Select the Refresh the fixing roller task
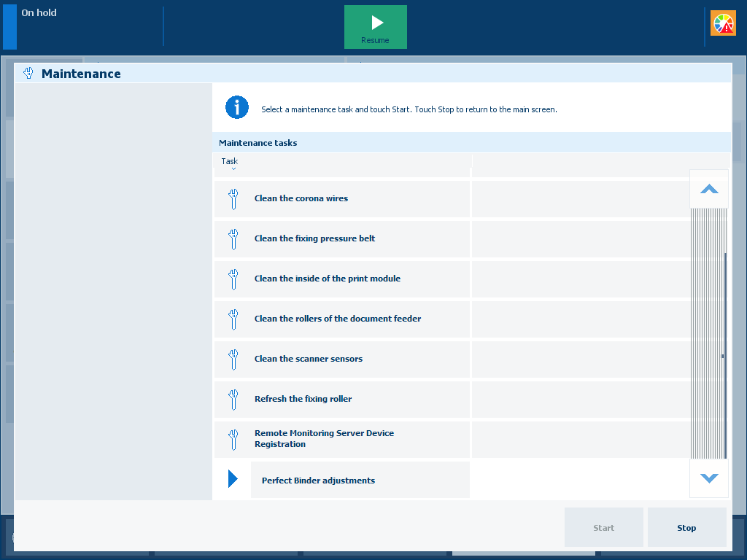The image size is (747, 560). 303,399
